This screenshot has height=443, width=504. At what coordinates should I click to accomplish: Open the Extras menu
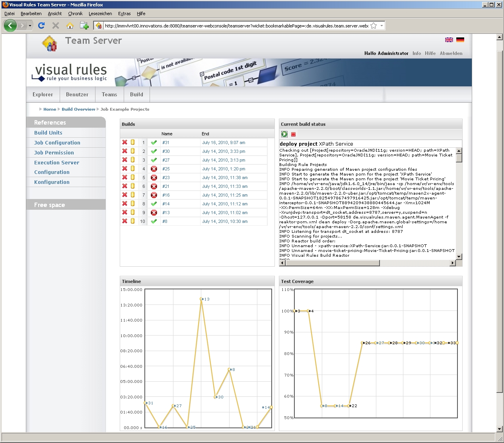(125, 14)
